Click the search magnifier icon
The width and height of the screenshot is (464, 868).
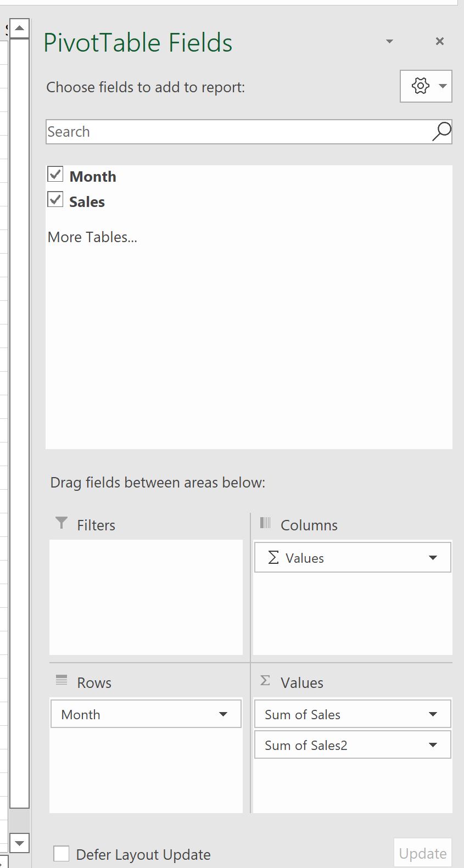pyautogui.click(x=441, y=132)
